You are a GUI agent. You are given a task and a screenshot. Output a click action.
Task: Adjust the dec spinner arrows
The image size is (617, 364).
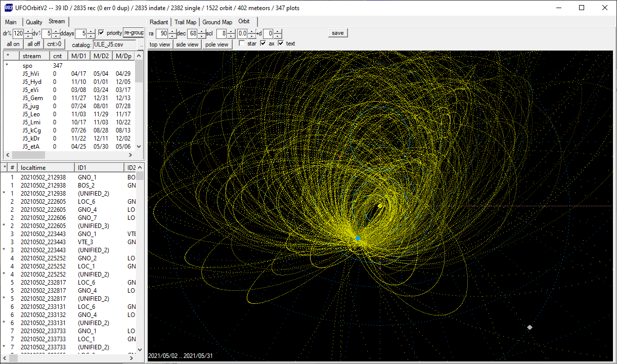[x=201, y=33]
